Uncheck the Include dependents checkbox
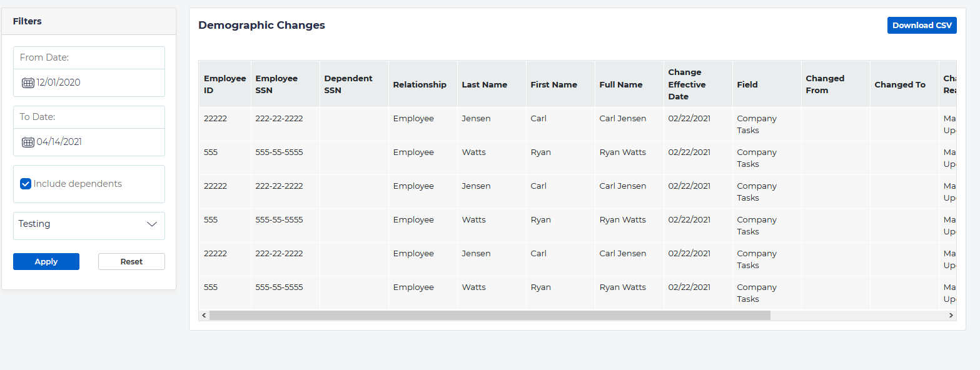 (26, 184)
